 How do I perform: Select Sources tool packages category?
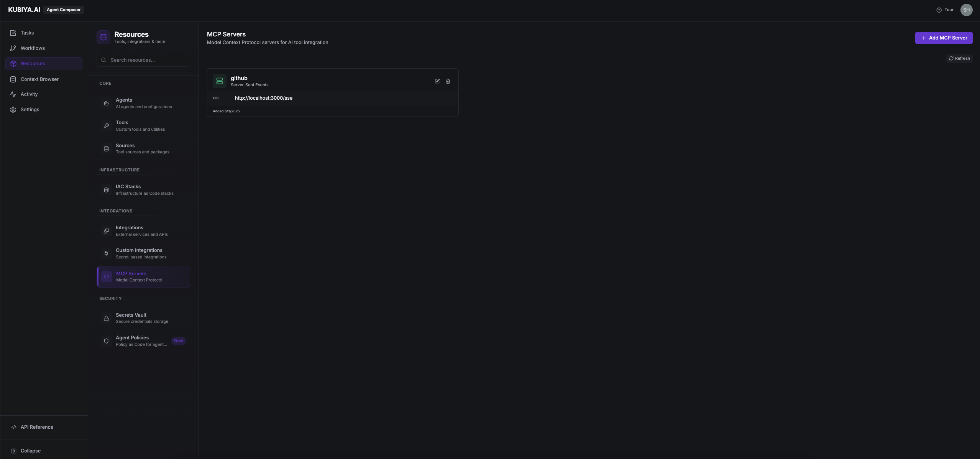point(143,149)
